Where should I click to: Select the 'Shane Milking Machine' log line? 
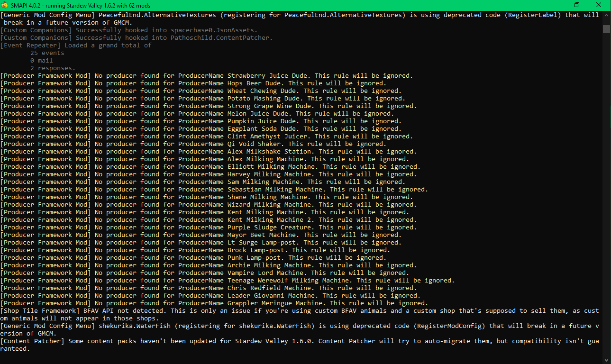207,197
